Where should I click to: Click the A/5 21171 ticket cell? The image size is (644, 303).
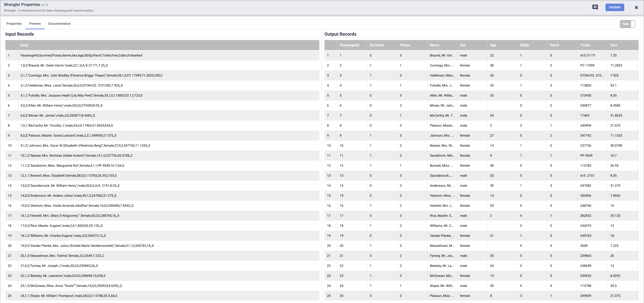[587, 55]
